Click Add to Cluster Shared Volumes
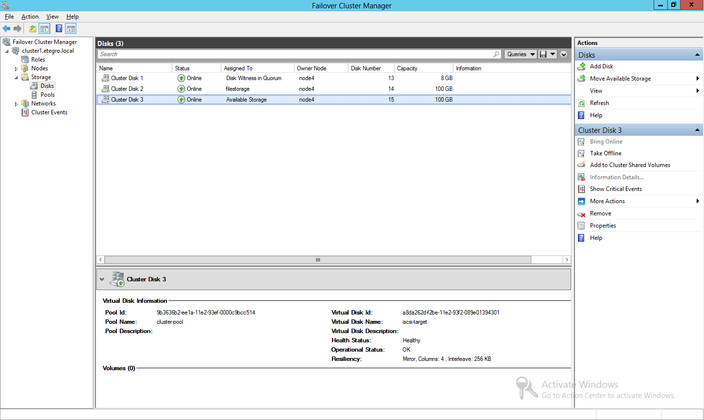Screen dimensions: 704x420 (630, 165)
